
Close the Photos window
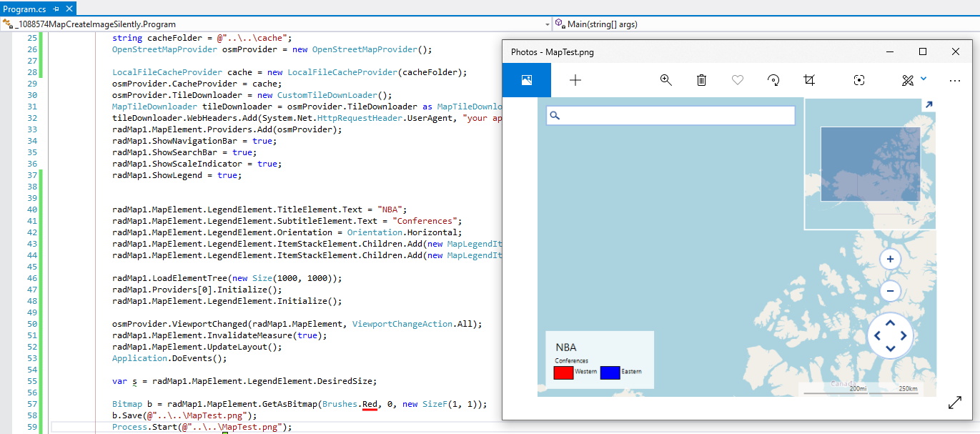pos(956,51)
